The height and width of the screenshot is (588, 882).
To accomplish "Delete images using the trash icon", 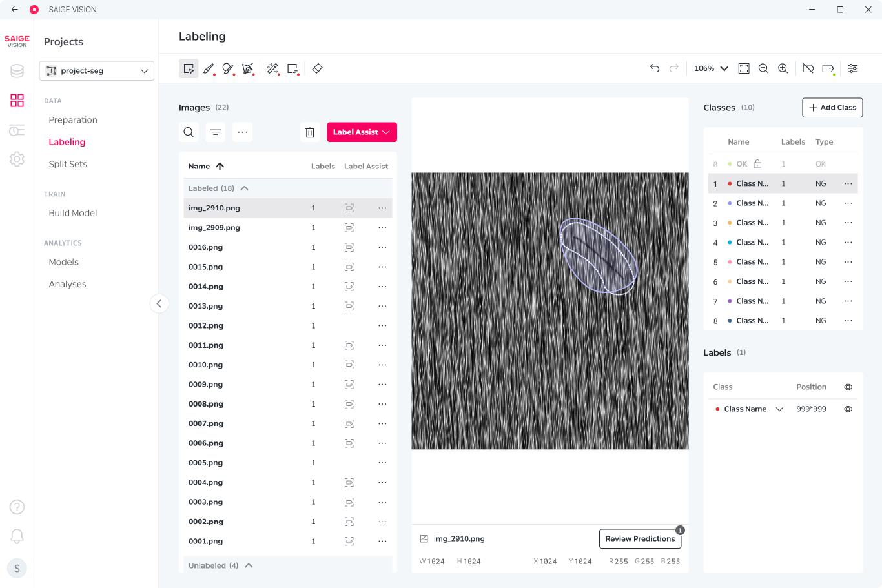I will click(310, 132).
